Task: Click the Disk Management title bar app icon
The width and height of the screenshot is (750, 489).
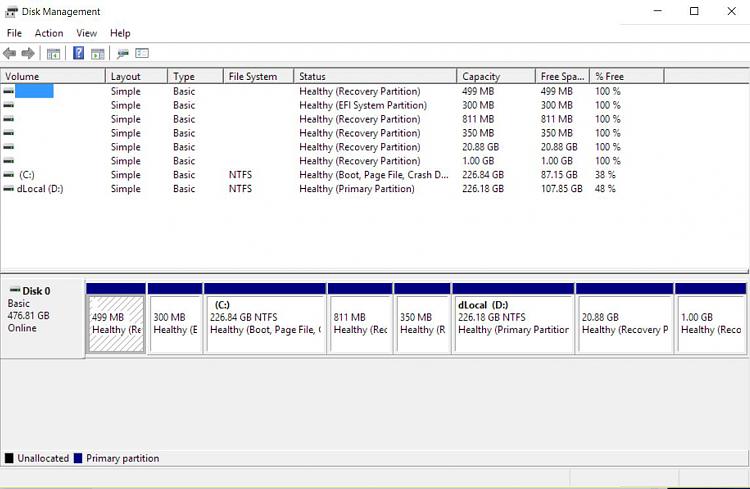Action: tap(11, 12)
